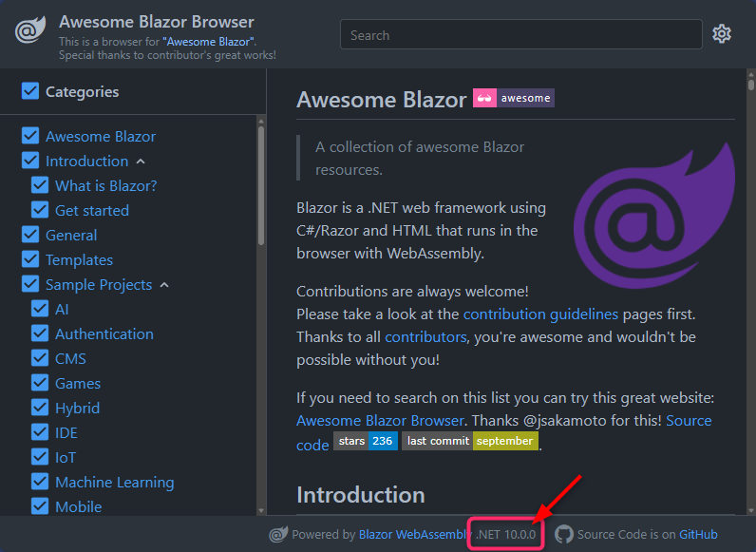Open the contribution guidelines link
This screenshot has height=552, width=756.
540,314
